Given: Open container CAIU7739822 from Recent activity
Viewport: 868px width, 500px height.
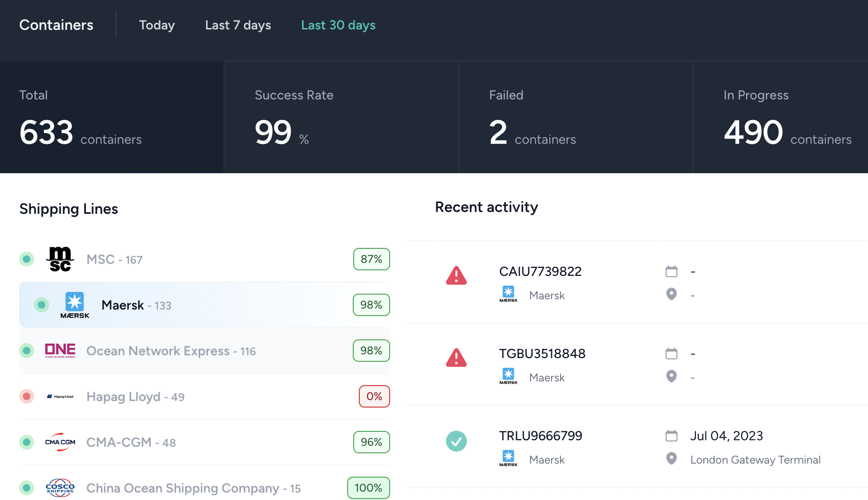Looking at the screenshot, I should (x=540, y=272).
